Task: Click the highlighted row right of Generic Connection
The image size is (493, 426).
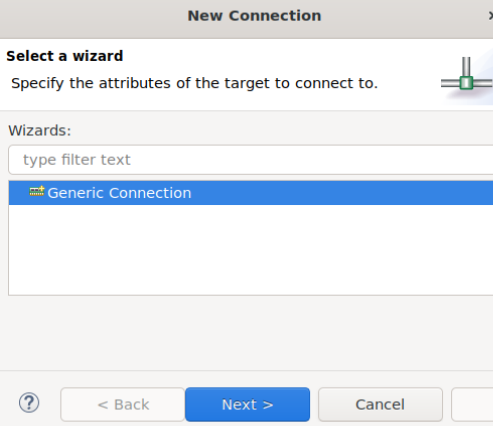Action: click(342, 193)
